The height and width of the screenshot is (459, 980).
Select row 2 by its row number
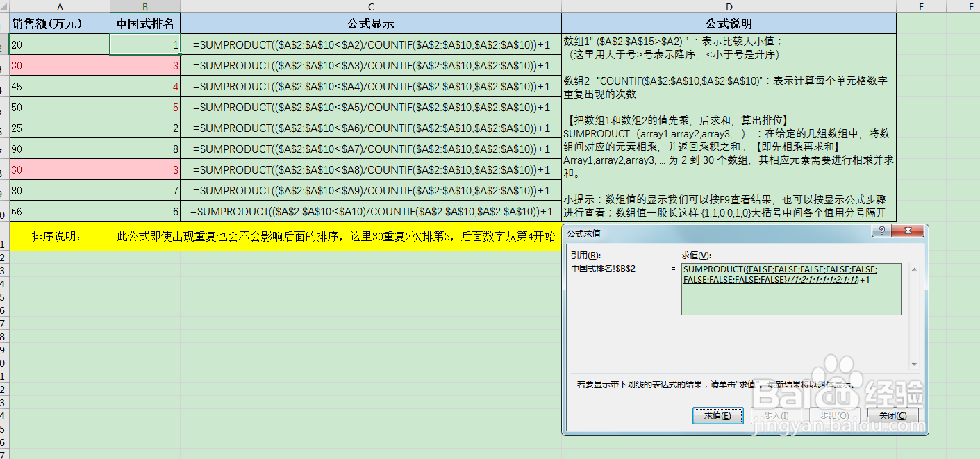pos(5,44)
